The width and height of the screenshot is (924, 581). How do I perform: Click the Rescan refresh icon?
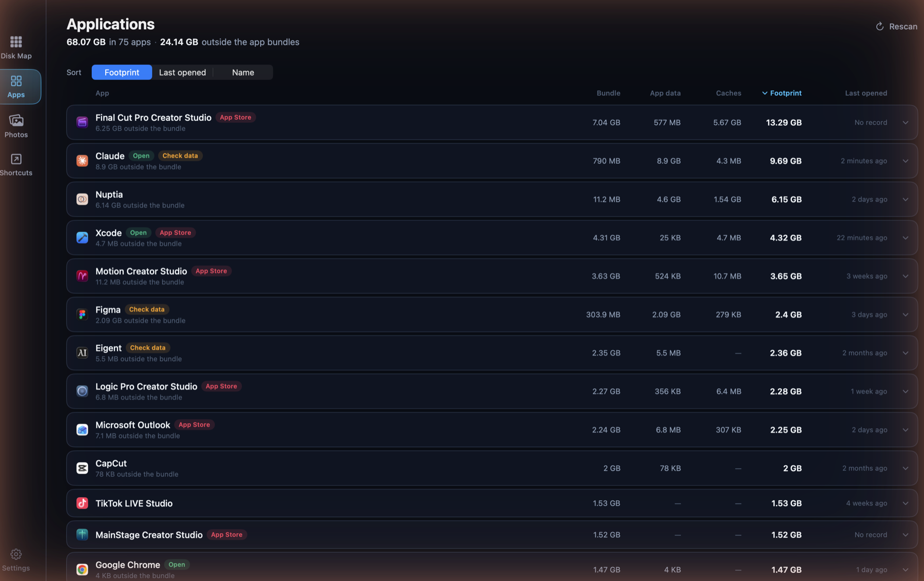[879, 27]
